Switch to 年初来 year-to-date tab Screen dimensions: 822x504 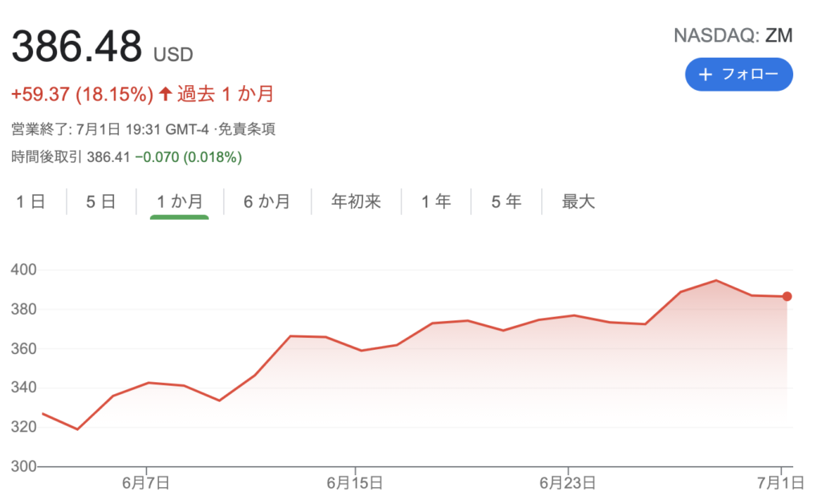tap(356, 201)
